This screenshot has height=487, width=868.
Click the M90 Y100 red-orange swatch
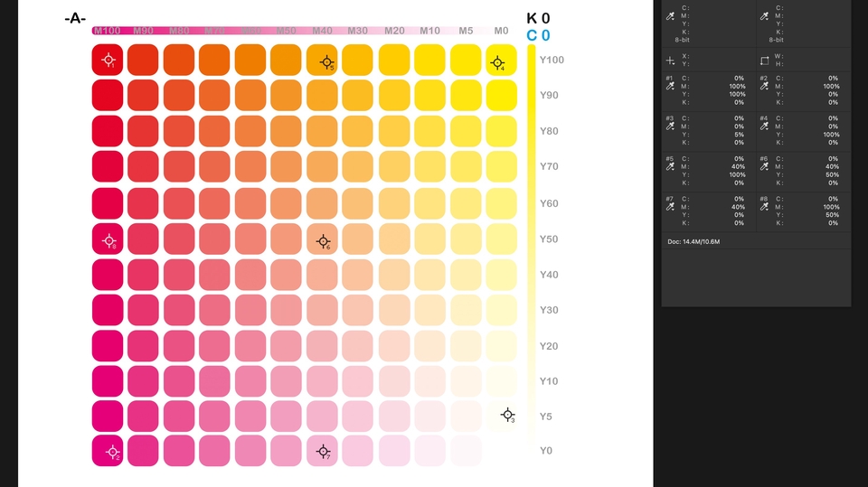click(x=143, y=60)
